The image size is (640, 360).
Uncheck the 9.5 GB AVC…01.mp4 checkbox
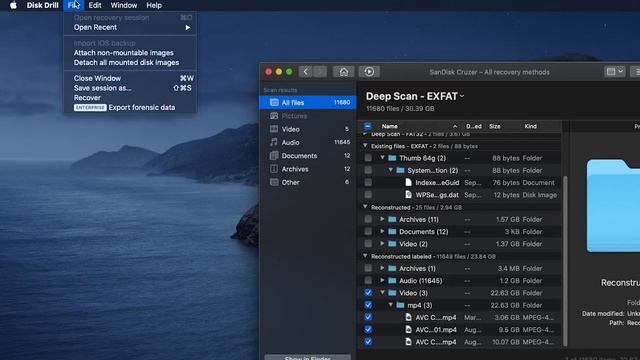pos(368,329)
